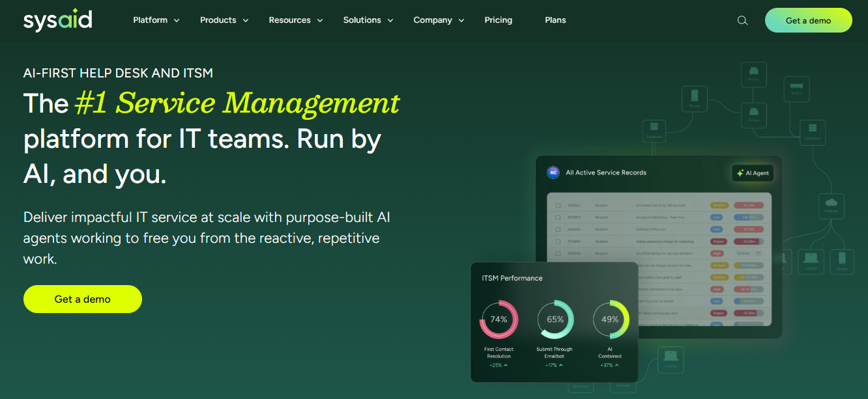Click the 74% First Contact Resolution gauge
This screenshot has width=868, height=399.
(x=499, y=320)
